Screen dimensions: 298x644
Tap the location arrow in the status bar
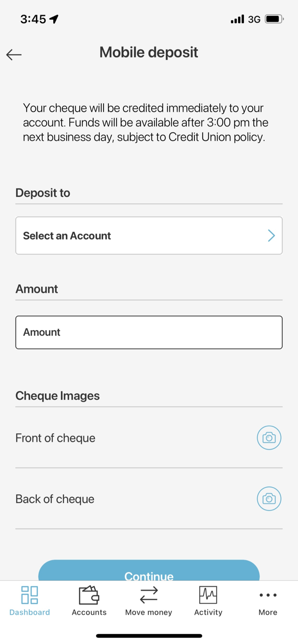pyautogui.click(x=52, y=18)
